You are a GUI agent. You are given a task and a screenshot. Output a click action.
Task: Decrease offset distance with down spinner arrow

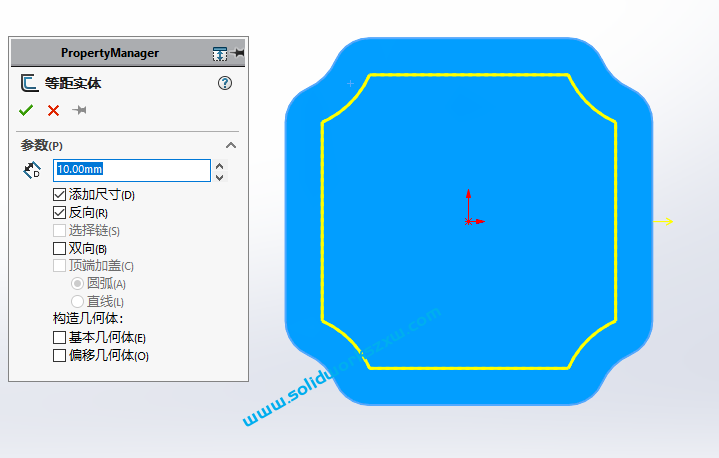point(220,176)
